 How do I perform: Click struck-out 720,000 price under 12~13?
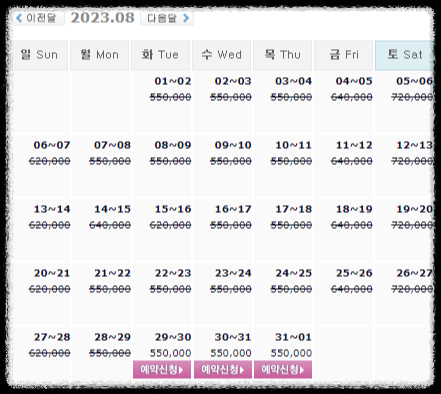tap(412, 161)
